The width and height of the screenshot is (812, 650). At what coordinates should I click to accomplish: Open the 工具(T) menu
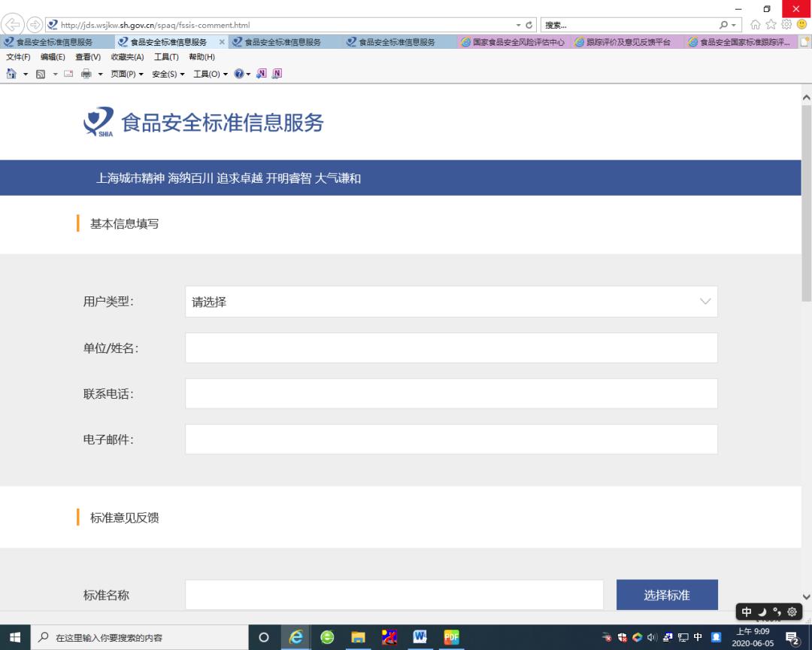(166, 57)
